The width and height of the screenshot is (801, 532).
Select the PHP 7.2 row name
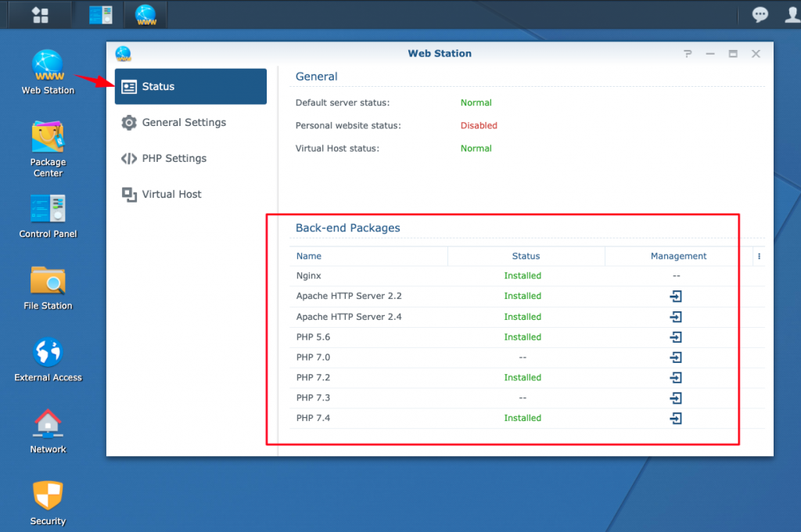[313, 378]
